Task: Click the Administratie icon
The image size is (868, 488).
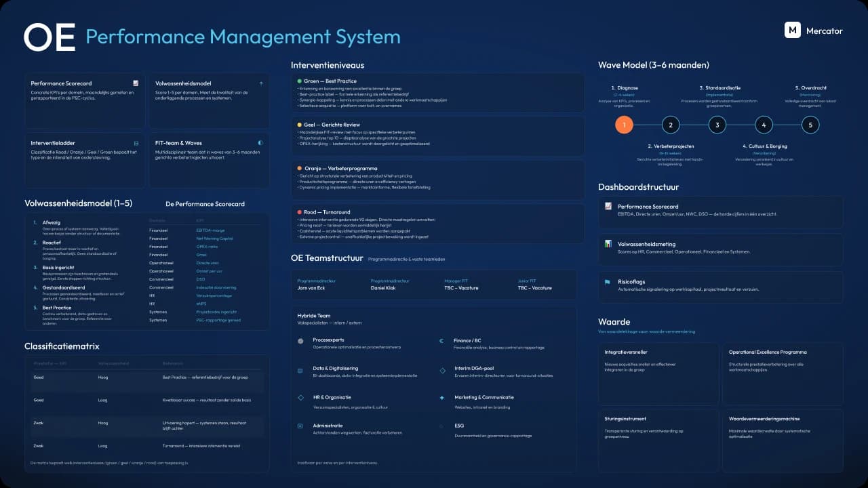Action: pos(300,426)
